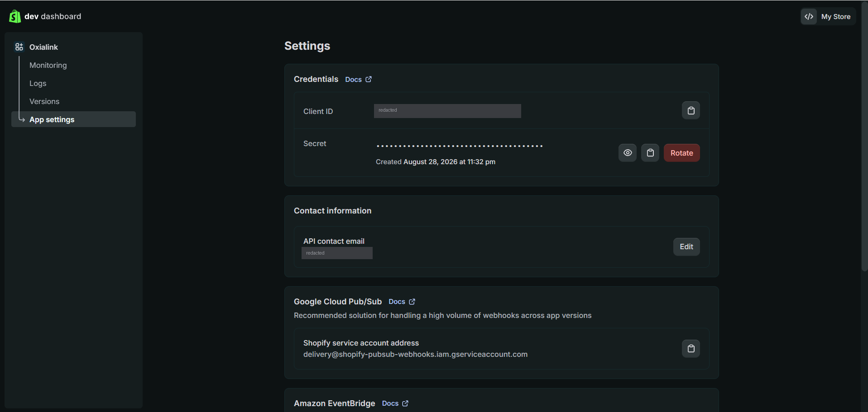This screenshot has height=412, width=868.
Task: Click the masked Secret dots
Action: tap(460, 146)
